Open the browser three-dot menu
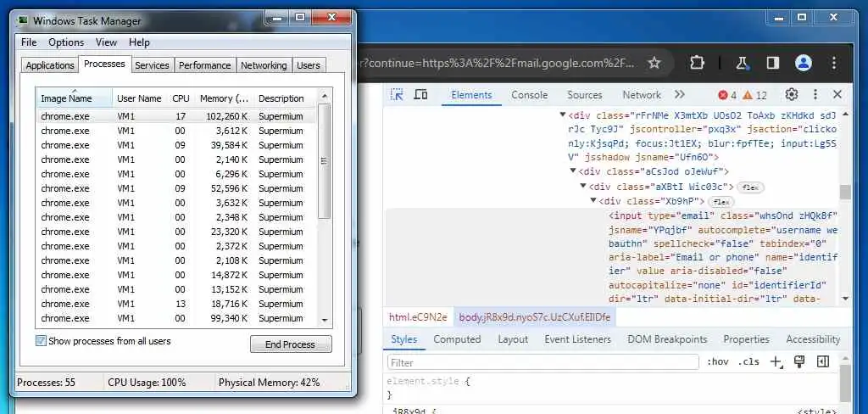This screenshot has width=868, height=414. pyautogui.click(x=834, y=63)
